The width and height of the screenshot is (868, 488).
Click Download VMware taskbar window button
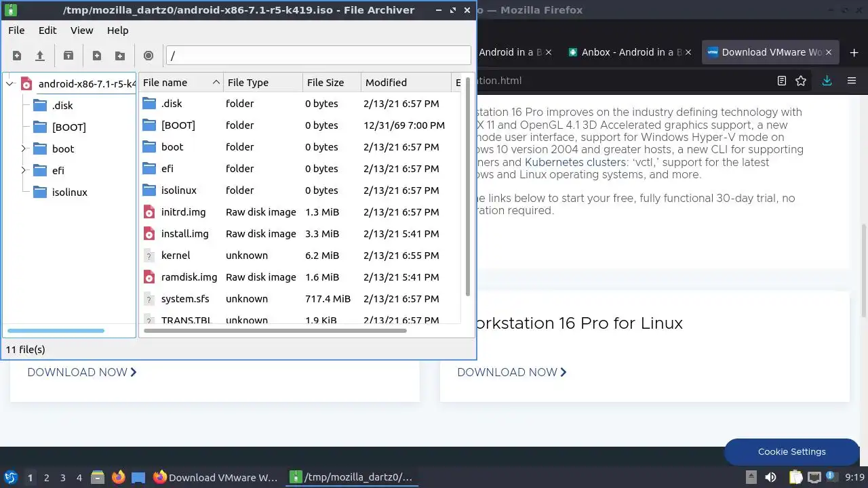216,477
